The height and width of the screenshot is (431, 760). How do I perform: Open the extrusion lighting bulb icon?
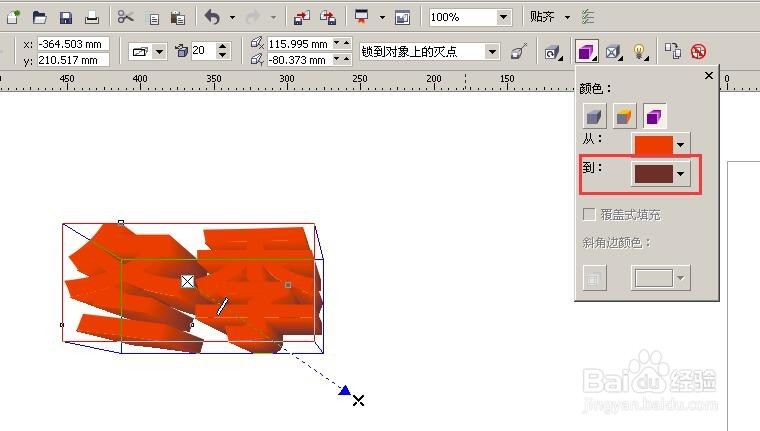pyautogui.click(x=640, y=51)
